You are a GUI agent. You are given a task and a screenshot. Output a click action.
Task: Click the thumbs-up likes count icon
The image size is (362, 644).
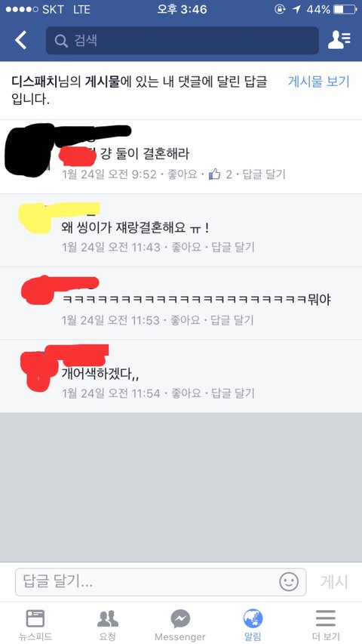[x=215, y=174]
